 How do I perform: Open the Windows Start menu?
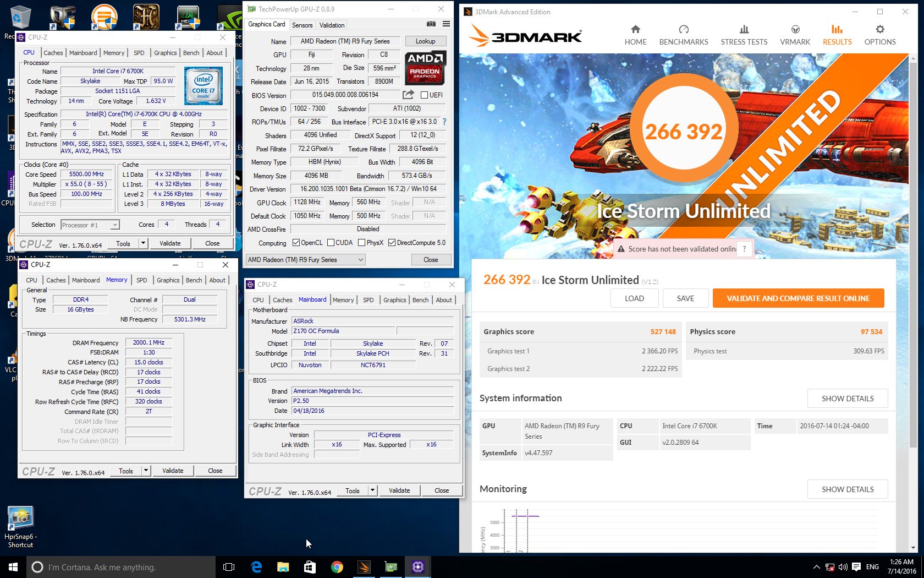click(x=13, y=567)
